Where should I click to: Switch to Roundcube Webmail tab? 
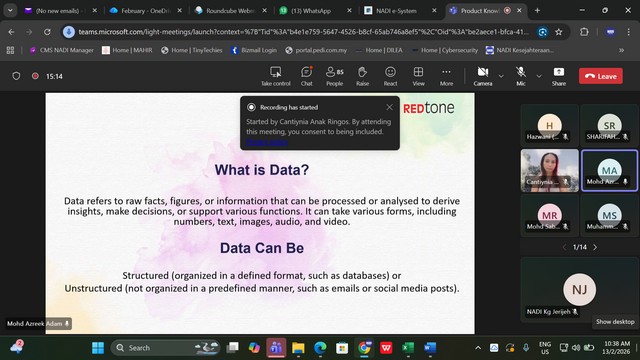[230, 11]
